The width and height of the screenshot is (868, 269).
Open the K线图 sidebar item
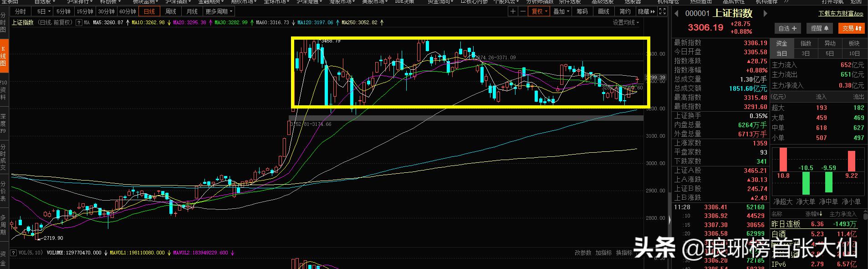(x=4, y=57)
